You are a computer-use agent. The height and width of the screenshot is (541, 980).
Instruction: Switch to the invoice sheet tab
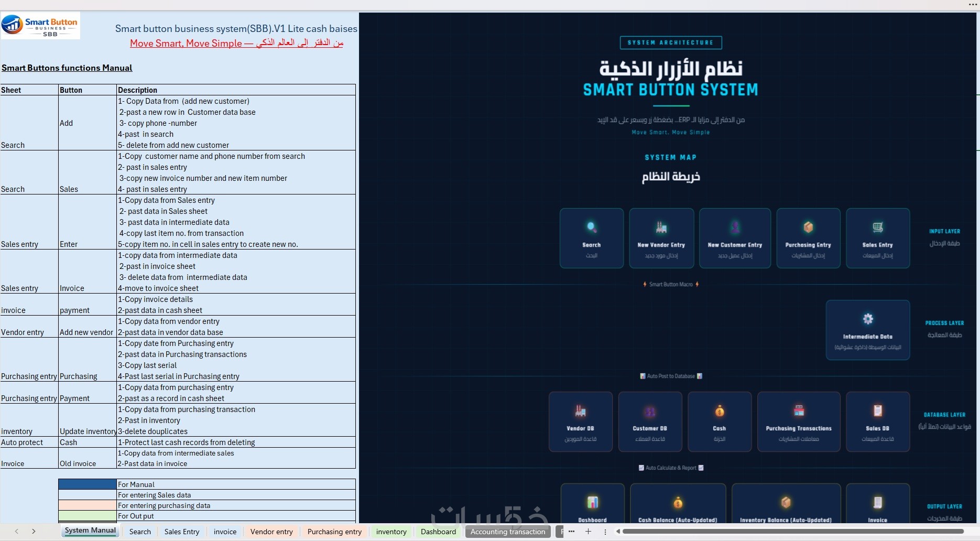pos(225,532)
